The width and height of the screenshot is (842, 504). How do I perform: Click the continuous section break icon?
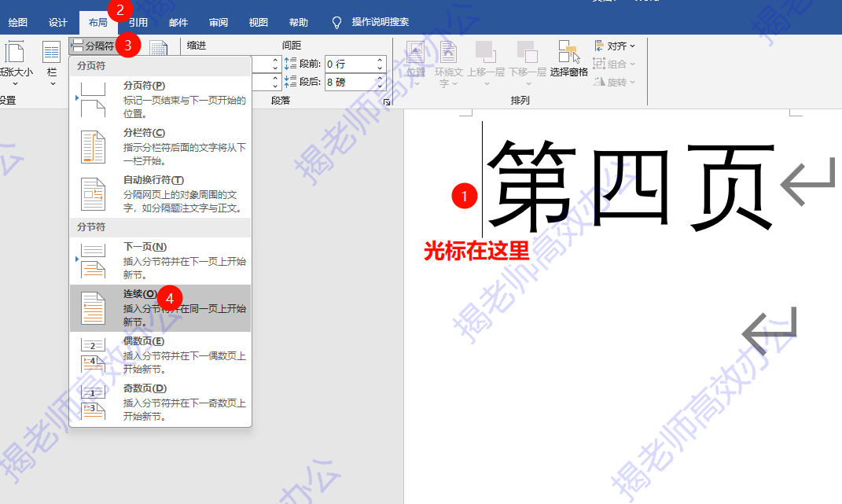click(x=93, y=308)
